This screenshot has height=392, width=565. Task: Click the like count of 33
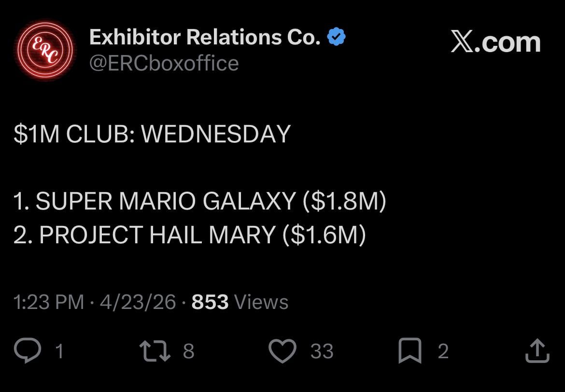pyautogui.click(x=322, y=351)
